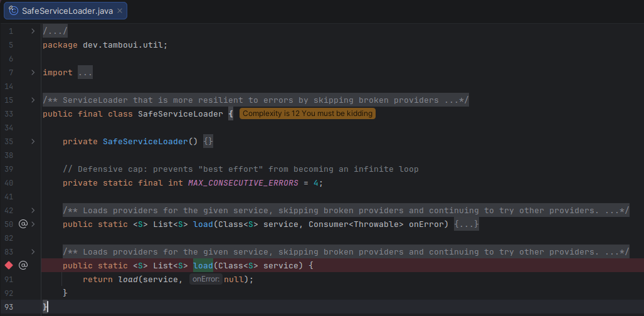Click the 'Complexity is 12' inlay hint

307,114
